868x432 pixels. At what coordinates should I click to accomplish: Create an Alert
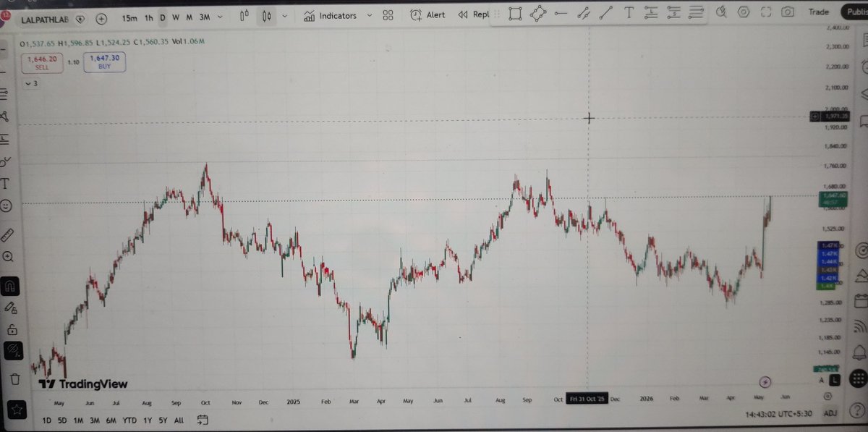(x=428, y=14)
